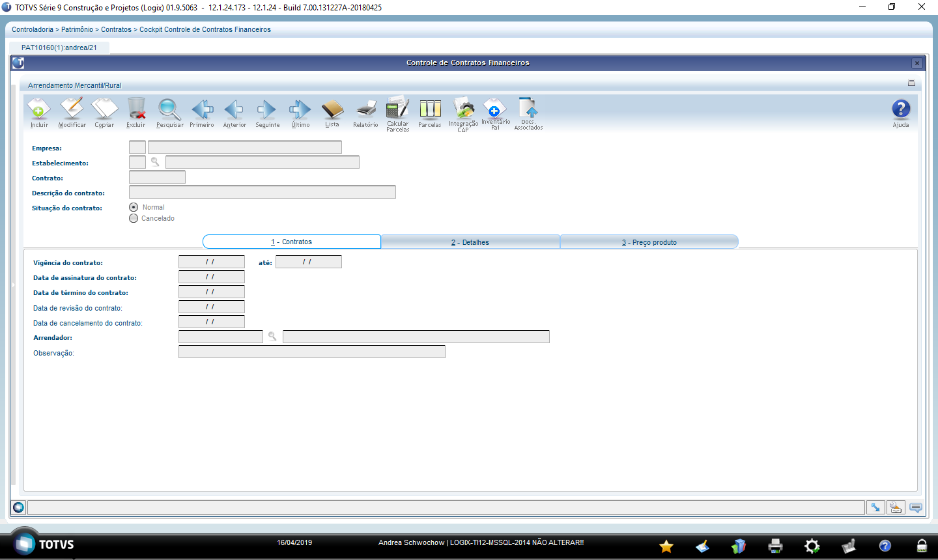Click Calcular Parcelas calculator icon

(x=398, y=107)
